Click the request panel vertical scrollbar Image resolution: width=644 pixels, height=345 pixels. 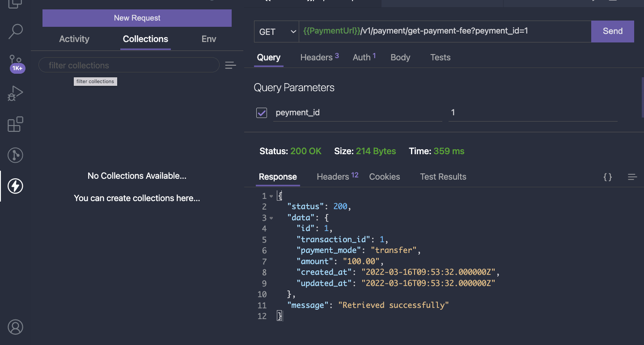click(642, 98)
